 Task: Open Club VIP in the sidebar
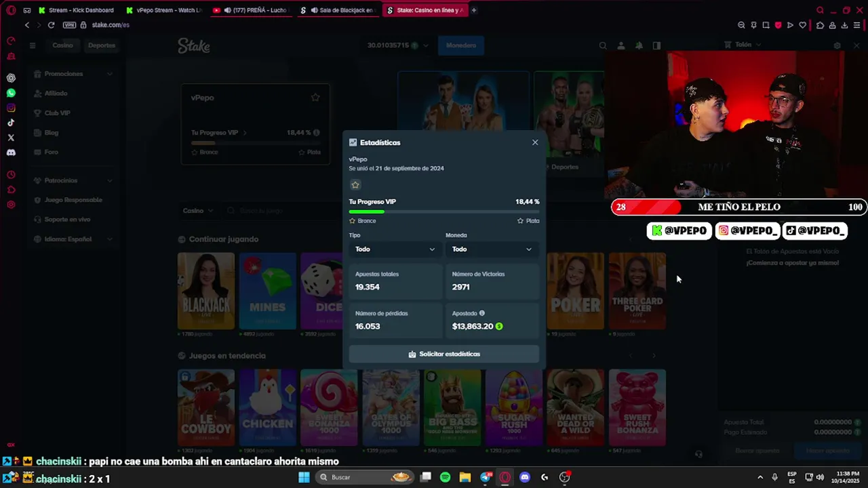pyautogui.click(x=73, y=113)
